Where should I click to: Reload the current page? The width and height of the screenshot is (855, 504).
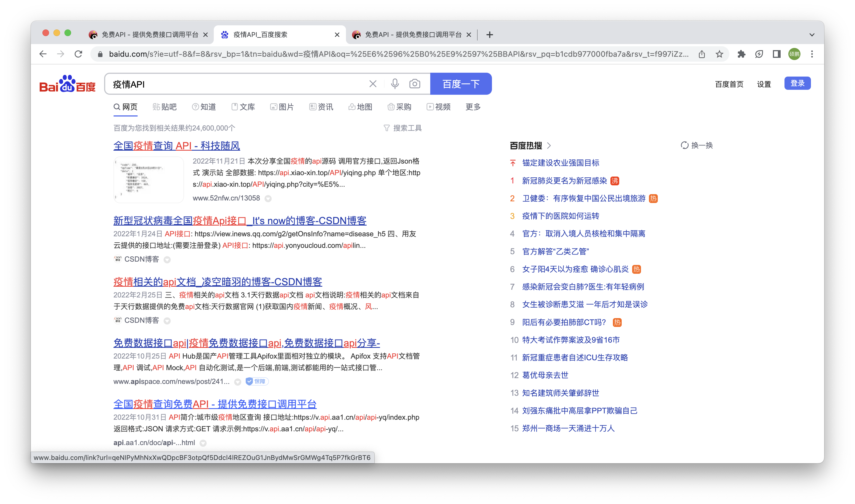tap(79, 54)
